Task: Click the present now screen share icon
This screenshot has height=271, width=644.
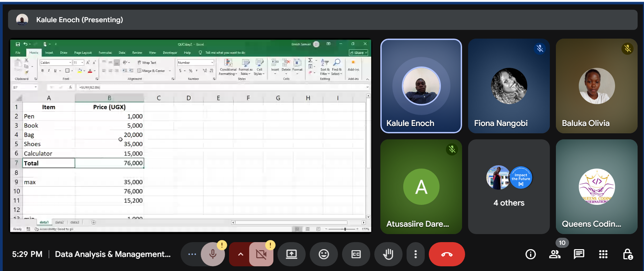Action: 291,254
